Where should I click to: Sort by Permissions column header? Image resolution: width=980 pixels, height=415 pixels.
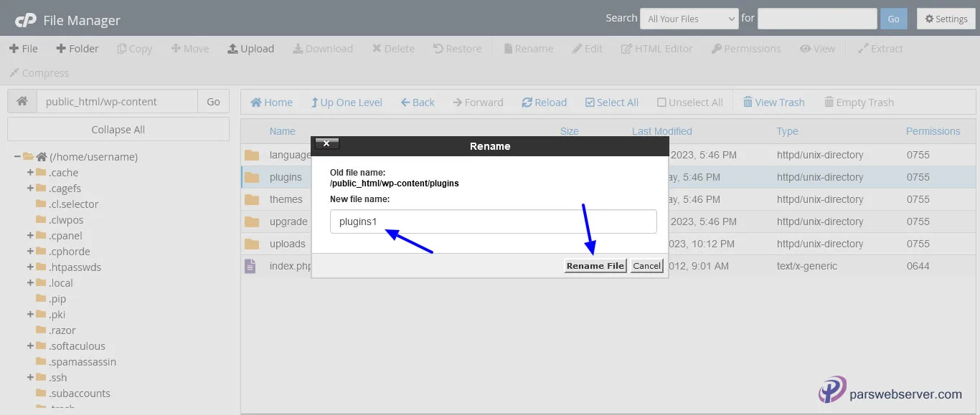click(x=933, y=131)
